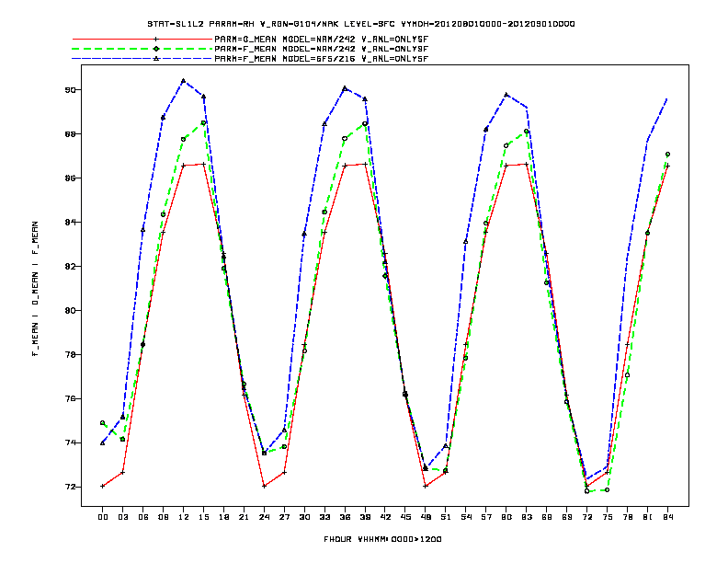Click the x-axis tick label 03
The height and width of the screenshot is (563, 728).
(122, 517)
